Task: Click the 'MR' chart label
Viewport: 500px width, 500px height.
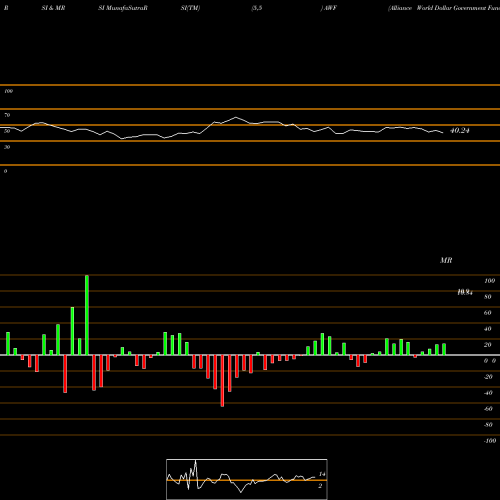Action: 446,260
